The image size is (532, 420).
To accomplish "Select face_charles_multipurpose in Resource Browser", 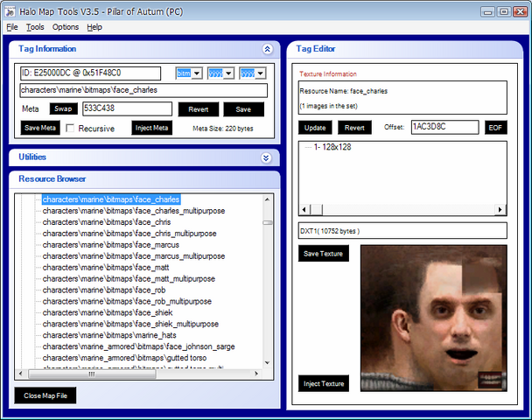I will tap(134, 211).
